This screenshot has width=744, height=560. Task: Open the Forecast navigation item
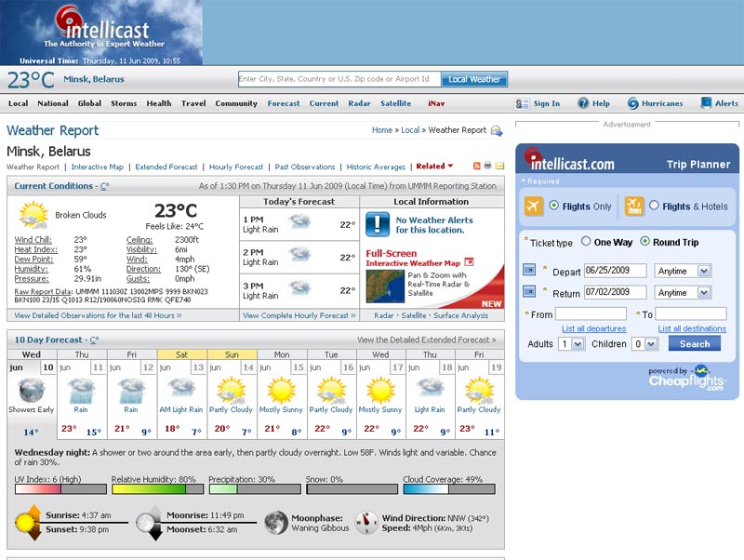(284, 103)
